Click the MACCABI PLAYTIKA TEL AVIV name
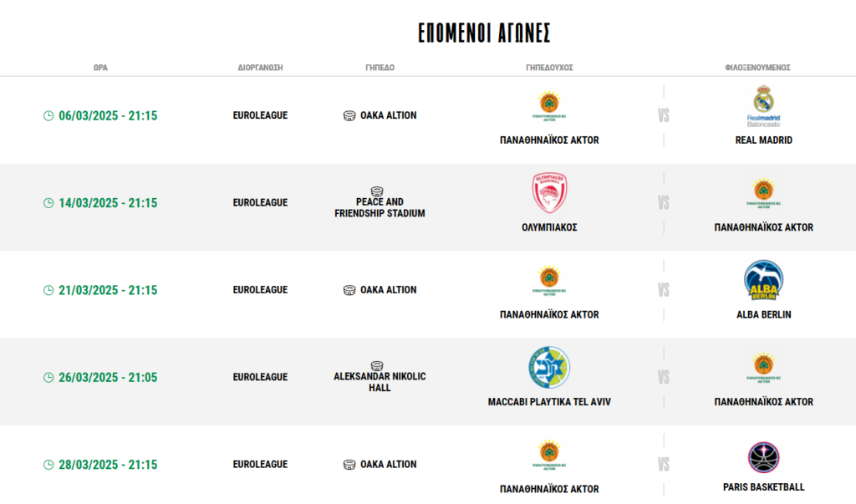This screenshot has width=856, height=504. click(549, 402)
